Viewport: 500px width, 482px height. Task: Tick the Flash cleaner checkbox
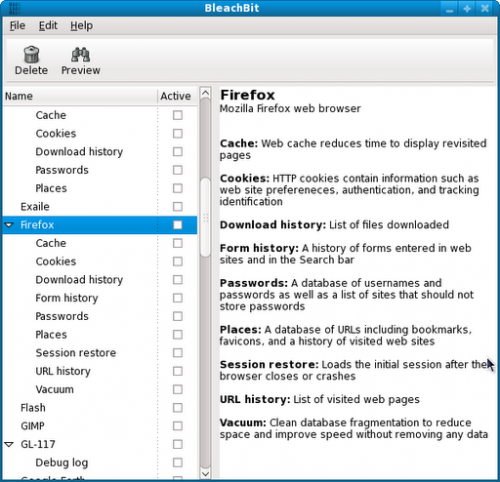[178, 408]
